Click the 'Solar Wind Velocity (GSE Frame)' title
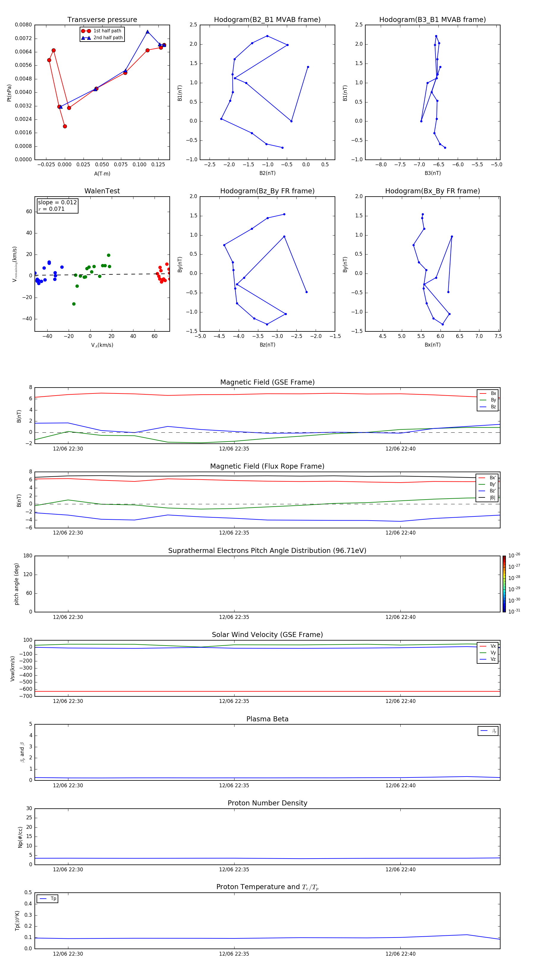Viewport: 535px width, 980px height. pos(267,635)
